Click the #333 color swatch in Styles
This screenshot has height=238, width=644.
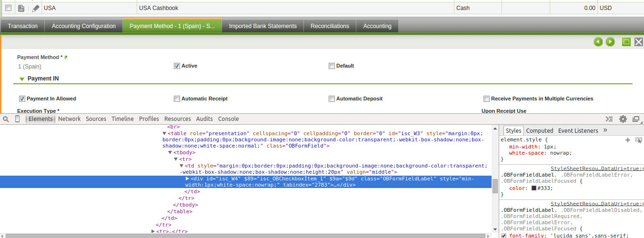click(534, 188)
